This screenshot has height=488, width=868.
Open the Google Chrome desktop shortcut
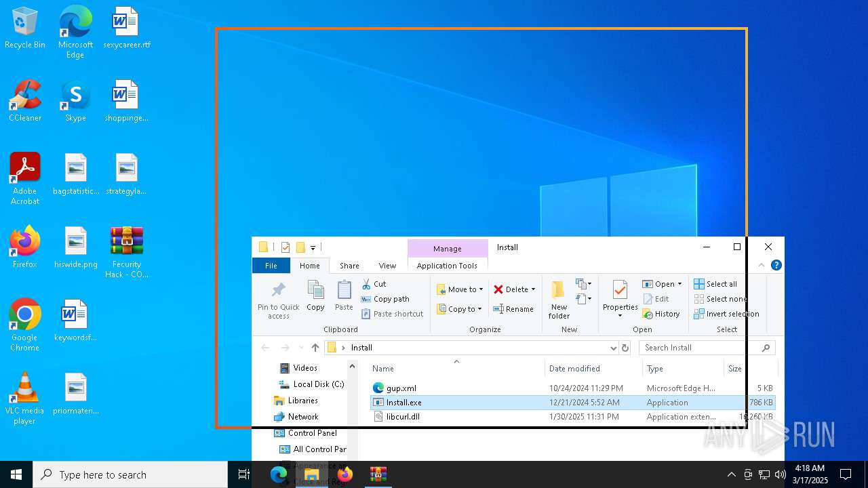click(25, 325)
